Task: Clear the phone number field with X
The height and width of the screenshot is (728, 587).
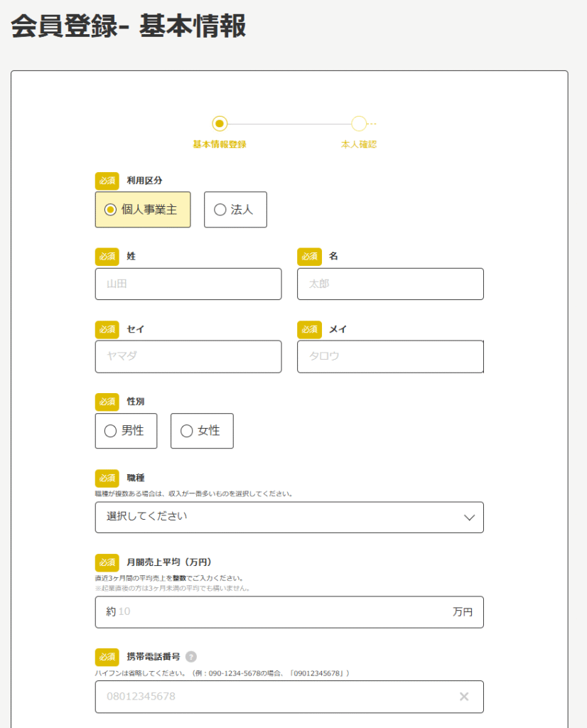Action: click(x=464, y=697)
